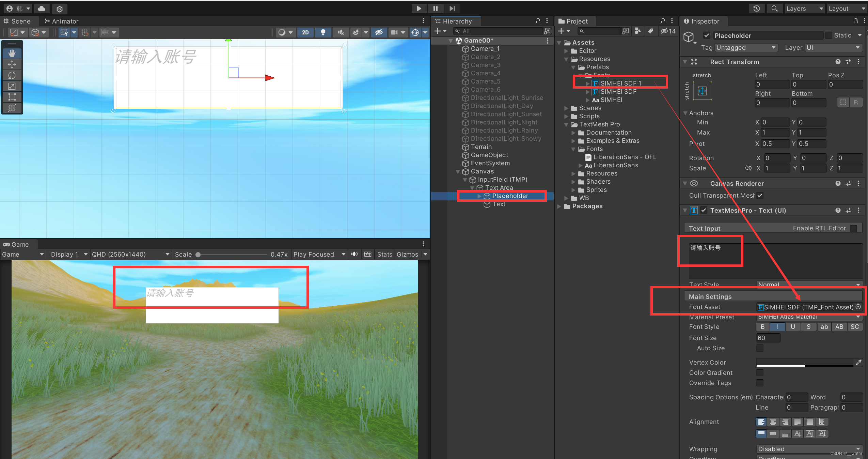
Task: Open the Tag Untagged dropdown
Action: coord(746,48)
